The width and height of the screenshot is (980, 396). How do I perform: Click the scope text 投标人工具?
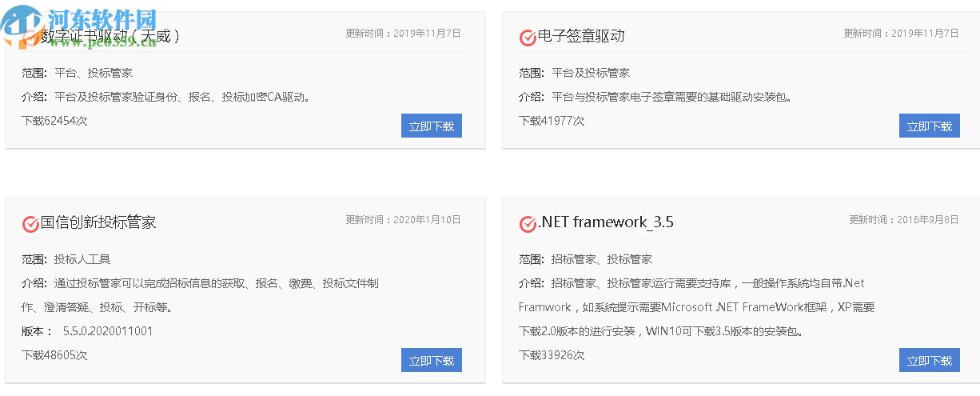pos(82,259)
